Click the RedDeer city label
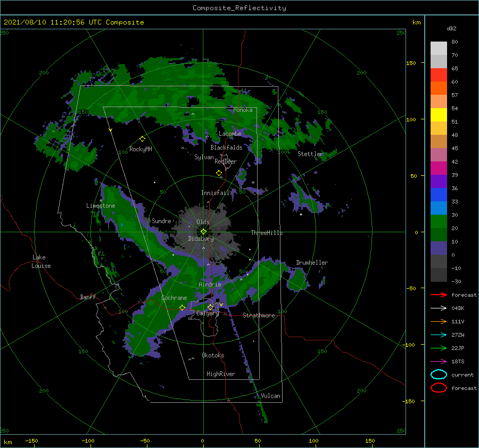 click(226, 161)
